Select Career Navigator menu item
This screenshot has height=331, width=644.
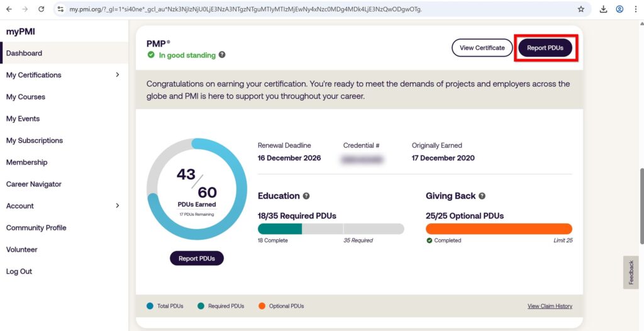pos(34,184)
